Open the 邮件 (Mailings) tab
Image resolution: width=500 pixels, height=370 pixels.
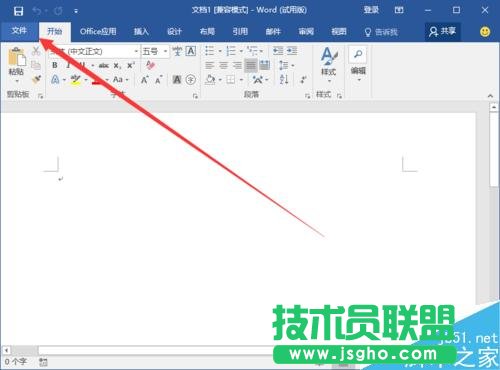tap(273, 32)
